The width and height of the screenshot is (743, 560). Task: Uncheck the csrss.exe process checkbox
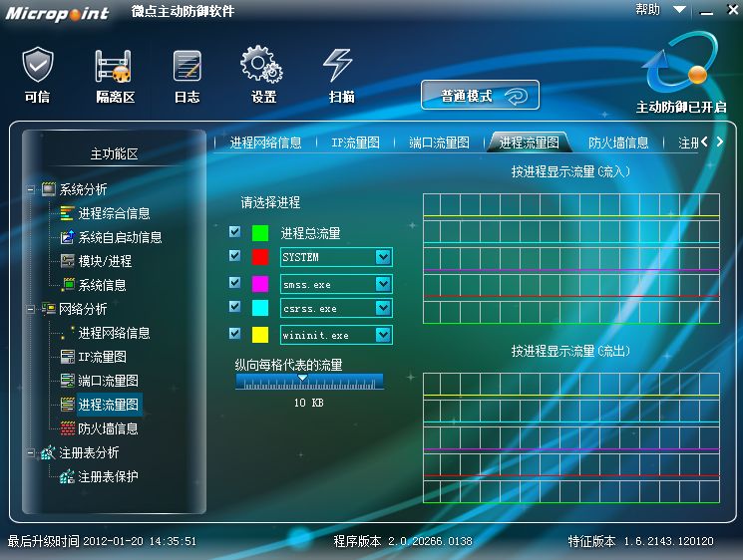pyautogui.click(x=234, y=306)
